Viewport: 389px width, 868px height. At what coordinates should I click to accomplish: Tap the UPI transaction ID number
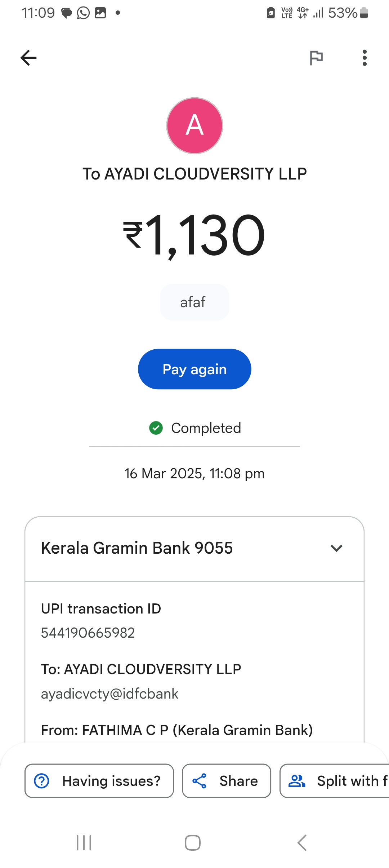[x=88, y=633]
